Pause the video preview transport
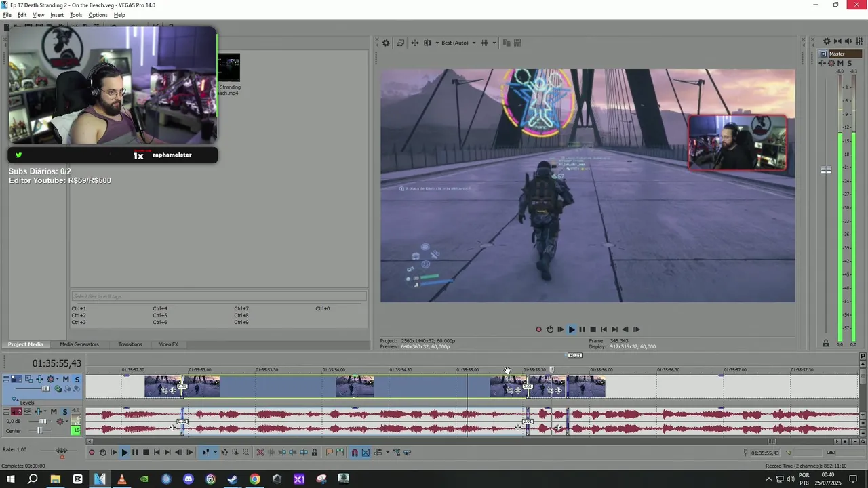The width and height of the screenshot is (868, 488). [582, 329]
